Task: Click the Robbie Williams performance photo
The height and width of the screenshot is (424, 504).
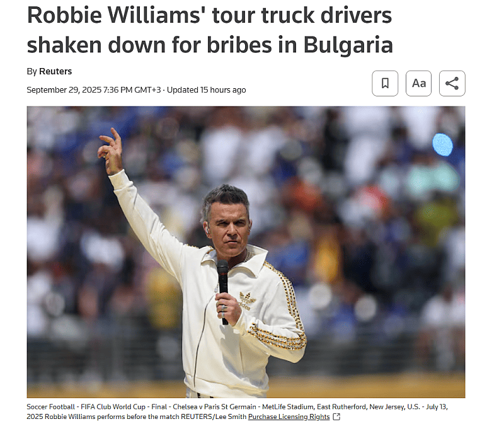Action: click(246, 252)
